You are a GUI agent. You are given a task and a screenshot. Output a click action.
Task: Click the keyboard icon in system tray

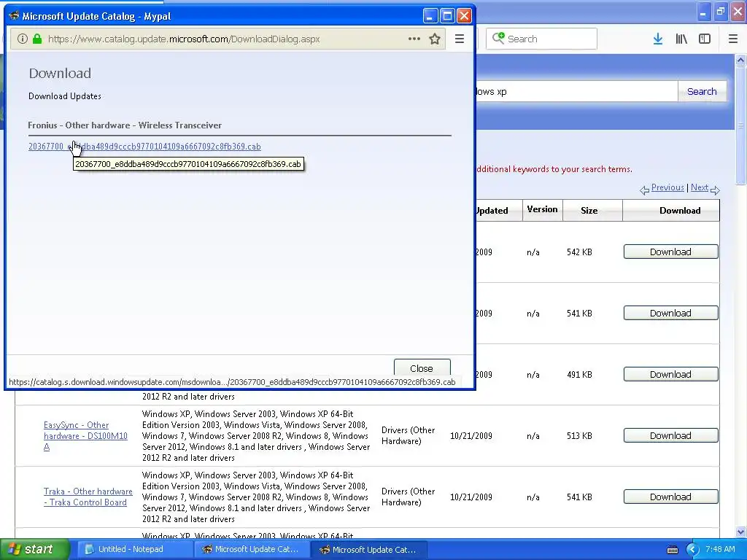click(672, 550)
